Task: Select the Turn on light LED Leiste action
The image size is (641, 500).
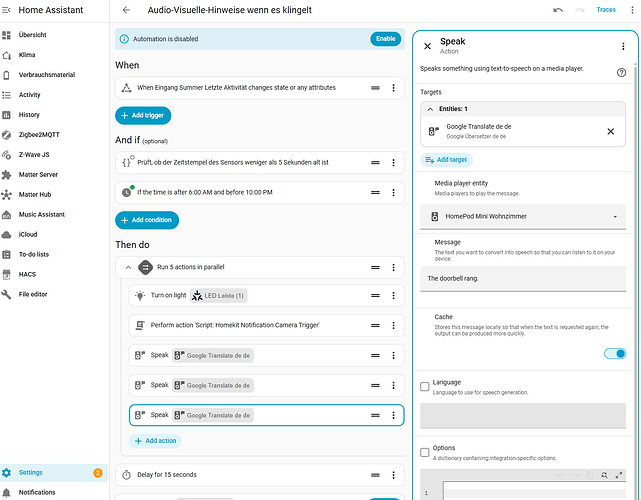Action: tap(267, 296)
